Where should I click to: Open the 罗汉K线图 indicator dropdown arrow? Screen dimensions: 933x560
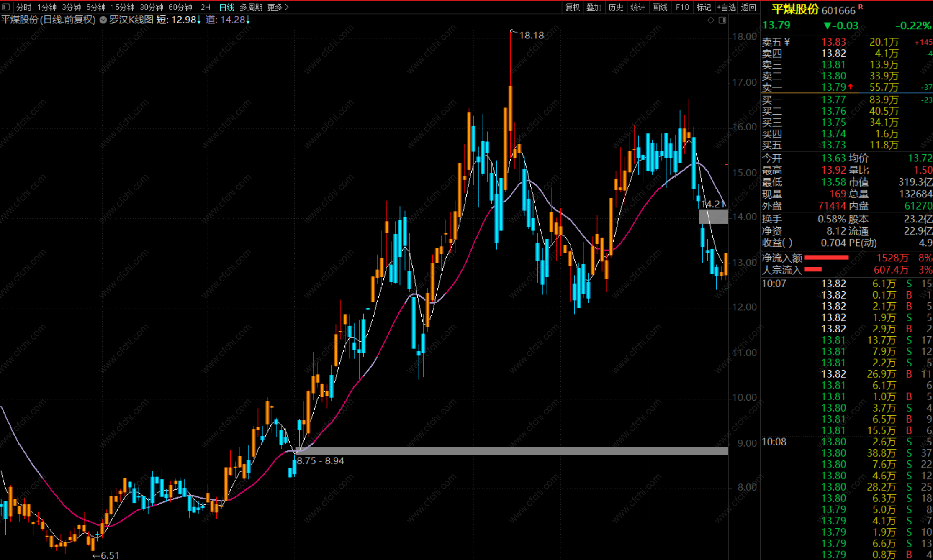click(103, 20)
